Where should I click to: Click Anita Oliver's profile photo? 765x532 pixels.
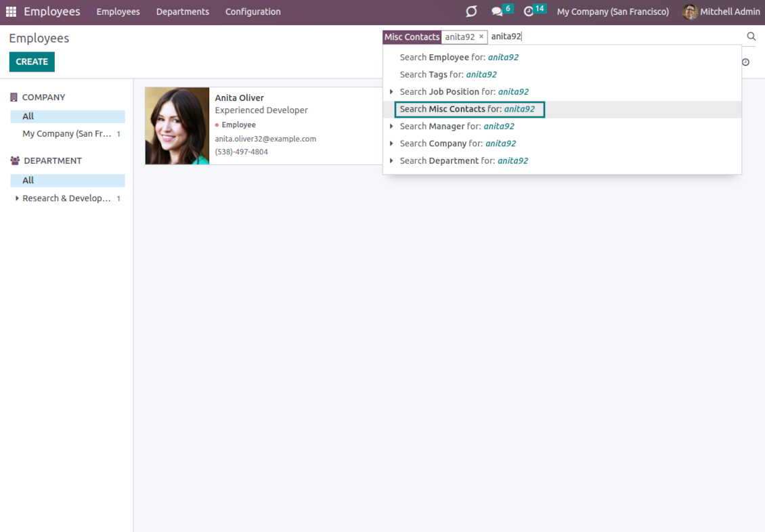point(177,126)
